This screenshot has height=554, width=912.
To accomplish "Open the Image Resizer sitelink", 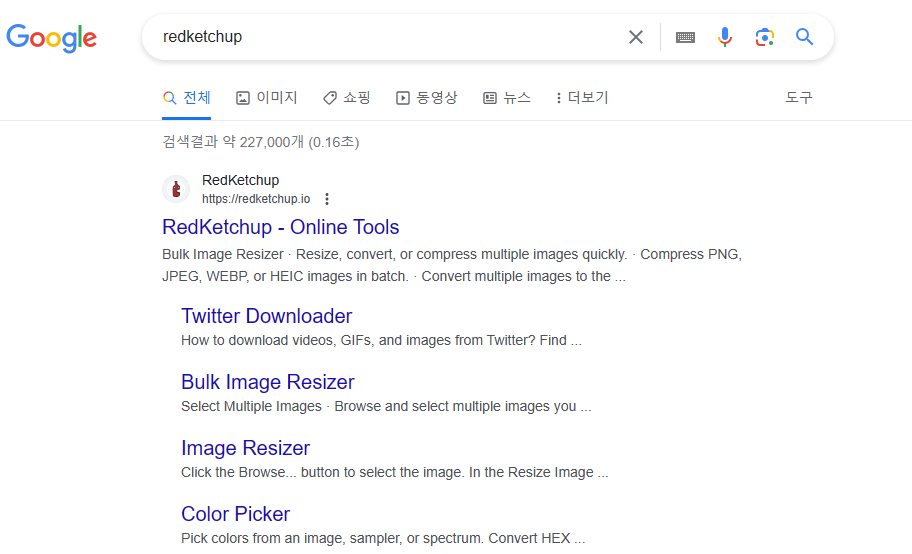I will [x=245, y=448].
